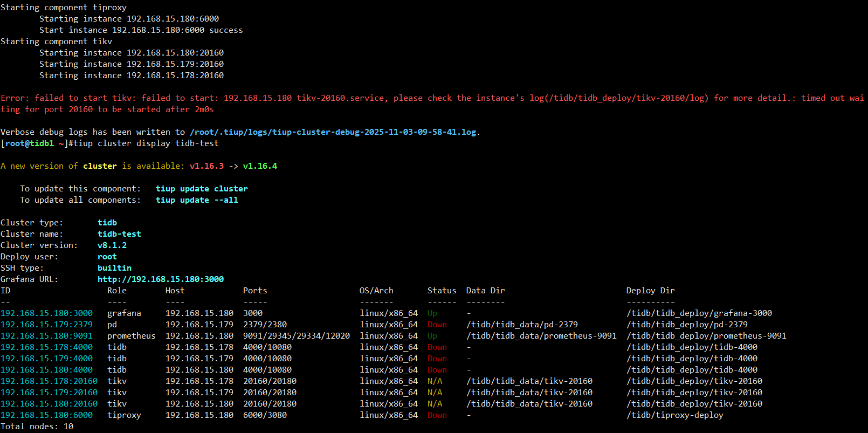Click the /tidb/tiproxy-deploy directory path
The height and width of the screenshot is (433, 868).
click(x=674, y=415)
